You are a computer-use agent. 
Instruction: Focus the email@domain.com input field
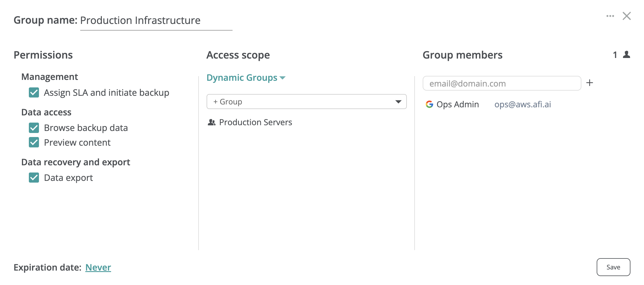pyautogui.click(x=501, y=83)
